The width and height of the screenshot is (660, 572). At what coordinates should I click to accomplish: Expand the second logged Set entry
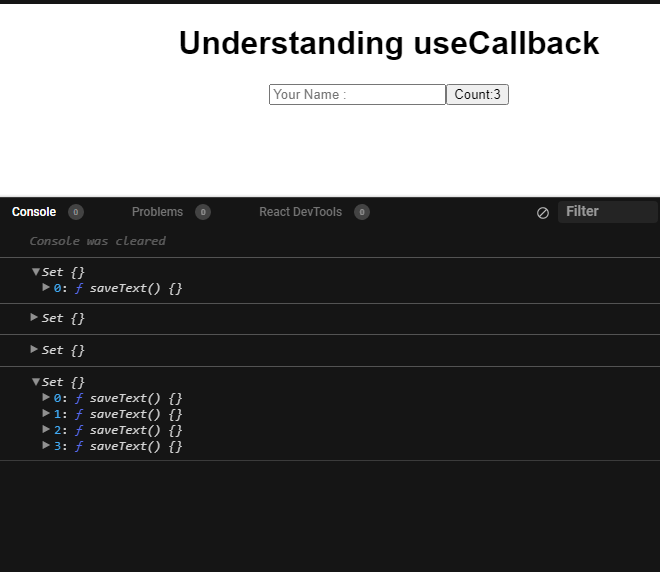(36, 318)
